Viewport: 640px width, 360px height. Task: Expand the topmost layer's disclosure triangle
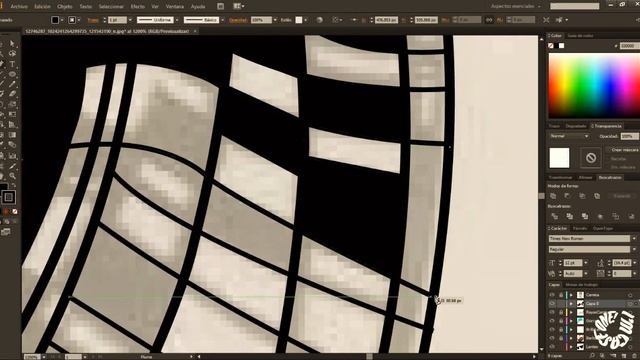click(x=571, y=295)
